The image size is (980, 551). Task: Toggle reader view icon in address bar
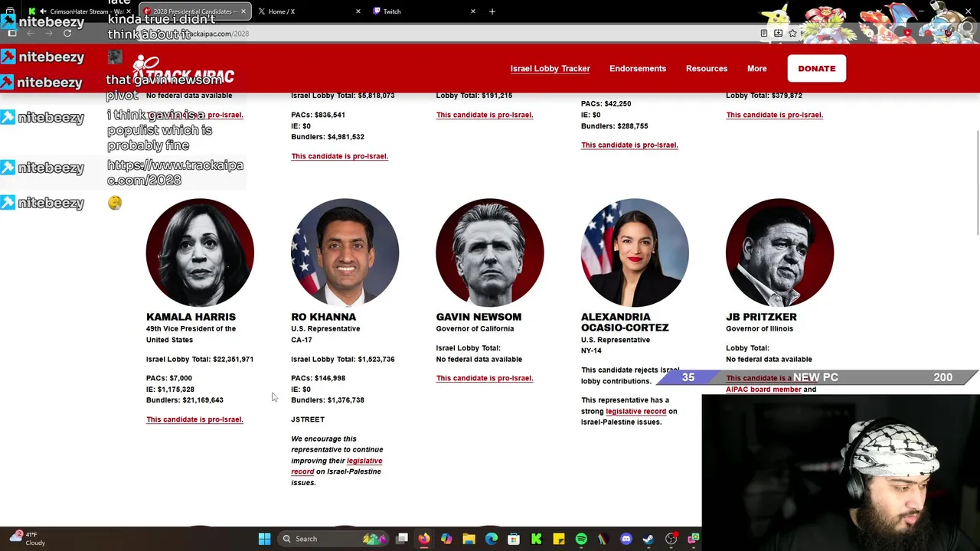(764, 33)
